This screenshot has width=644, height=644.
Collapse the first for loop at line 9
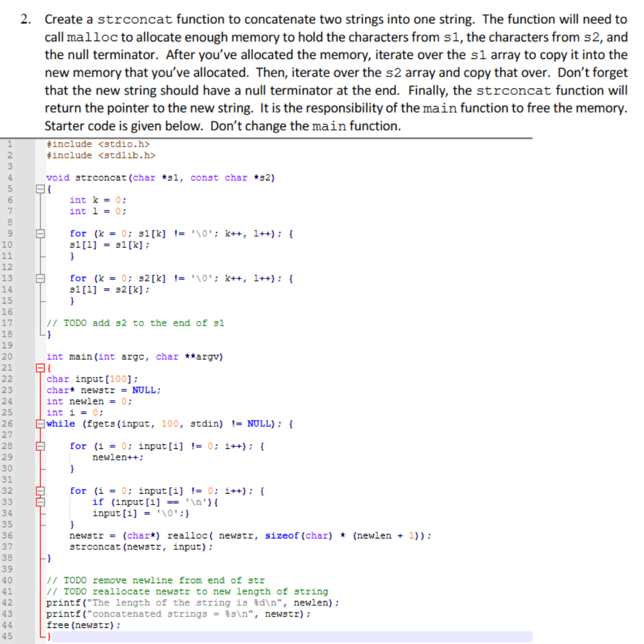click(x=40, y=233)
